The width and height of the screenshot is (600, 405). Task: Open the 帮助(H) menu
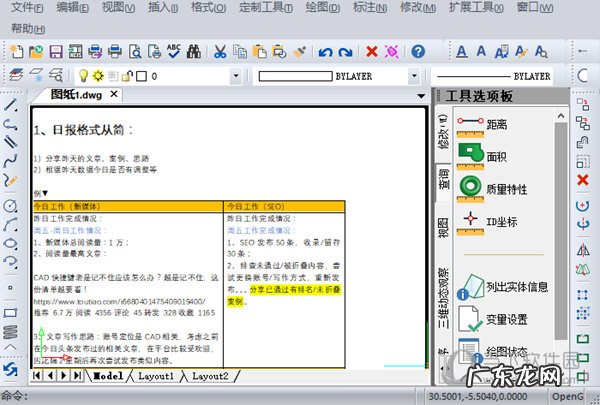coord(28,28)
